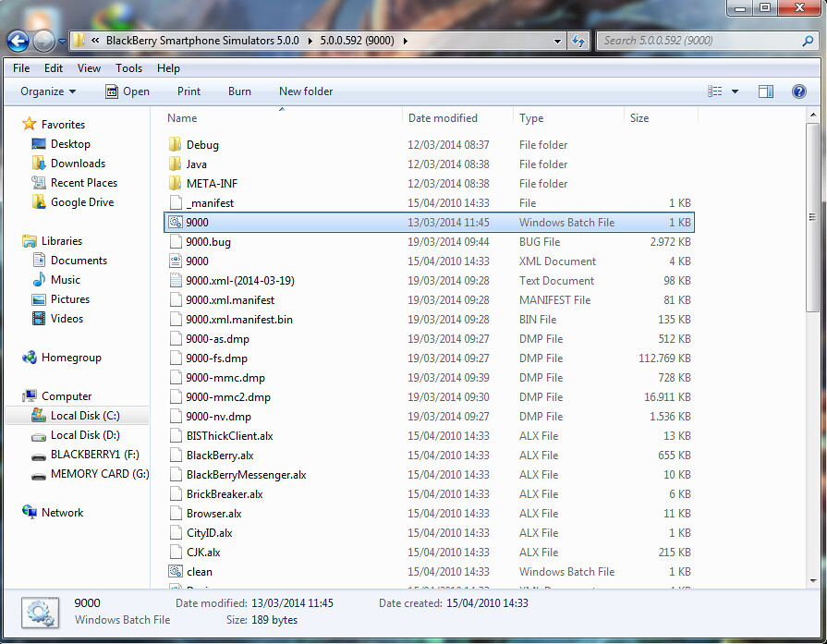827x644 pixels.
Task: Select the _manifest file icon
Action: pyautogui.click(x=176, y=203)
